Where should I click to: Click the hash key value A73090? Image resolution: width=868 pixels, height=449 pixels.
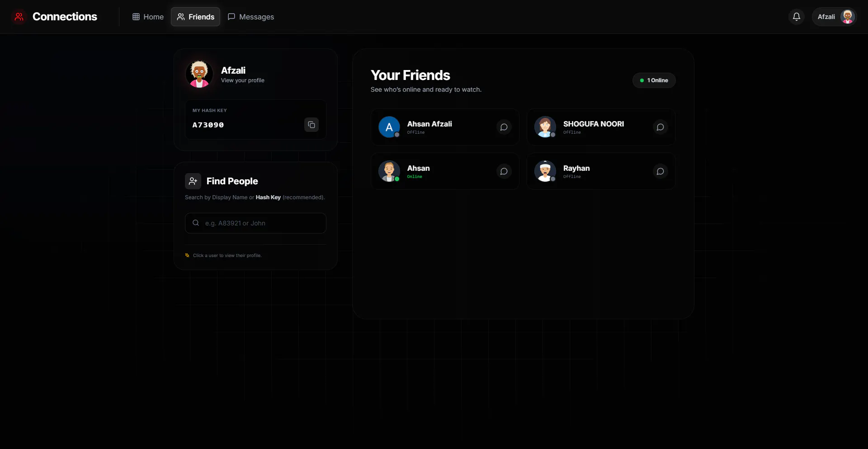(208, 125)
